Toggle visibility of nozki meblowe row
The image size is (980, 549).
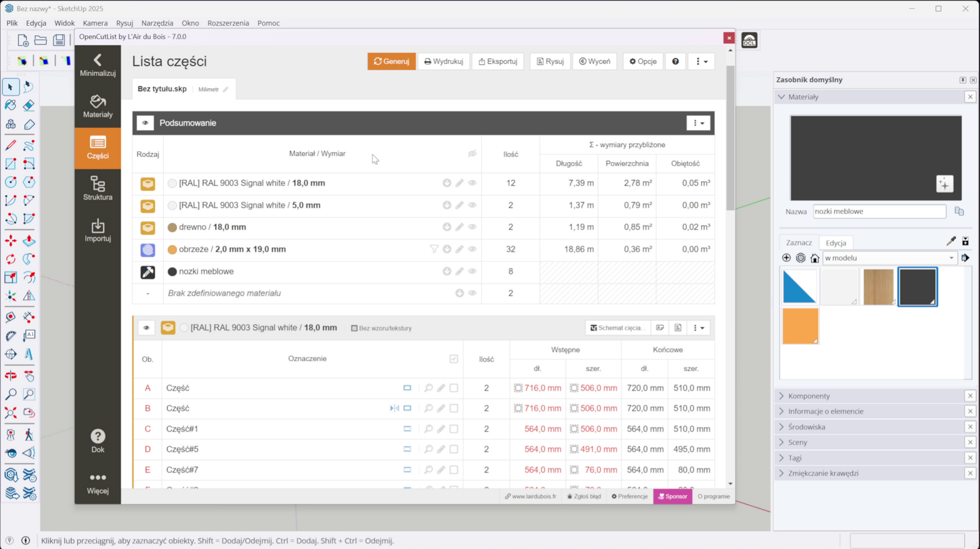tap(472, 271)
